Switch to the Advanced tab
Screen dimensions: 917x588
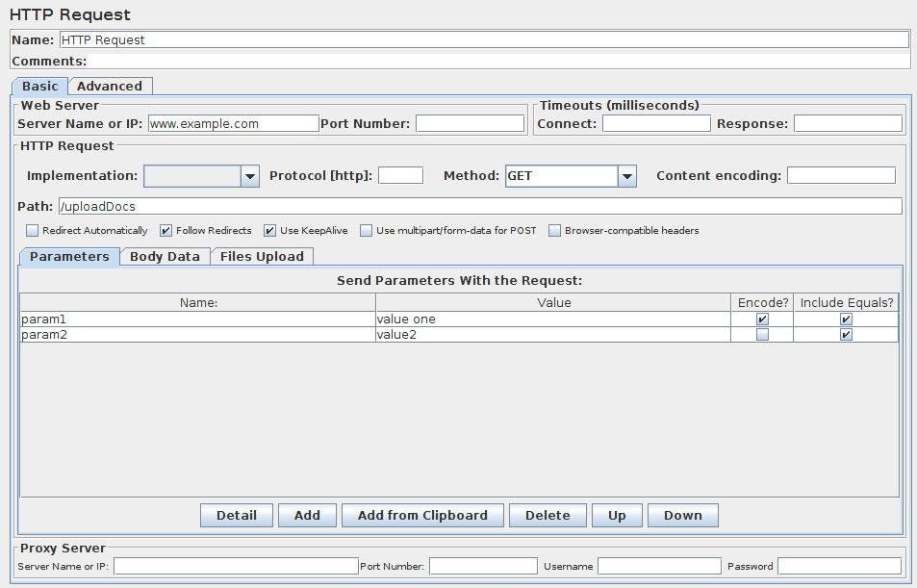coord(110,86)
